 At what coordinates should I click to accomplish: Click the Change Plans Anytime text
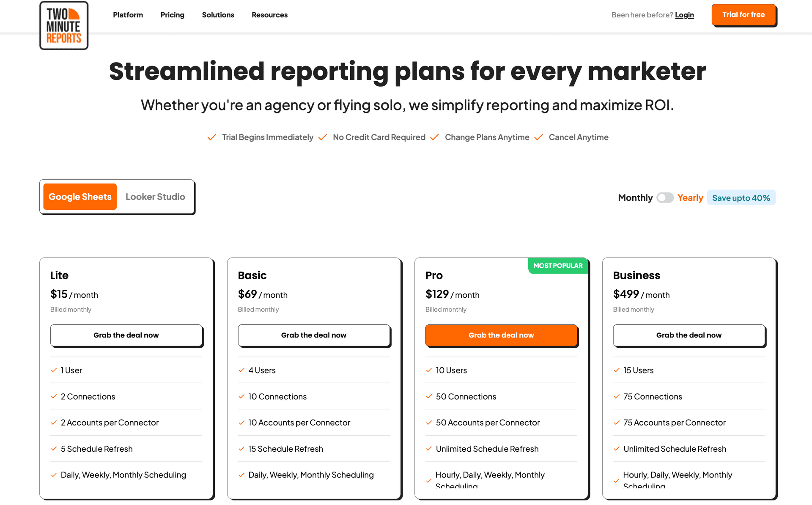tap(487, 137)
